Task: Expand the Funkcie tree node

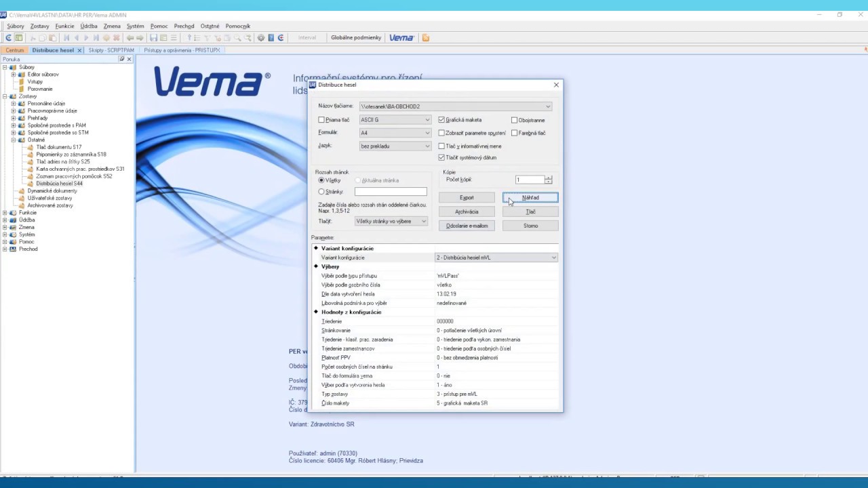Action: (x=5, y=213)
